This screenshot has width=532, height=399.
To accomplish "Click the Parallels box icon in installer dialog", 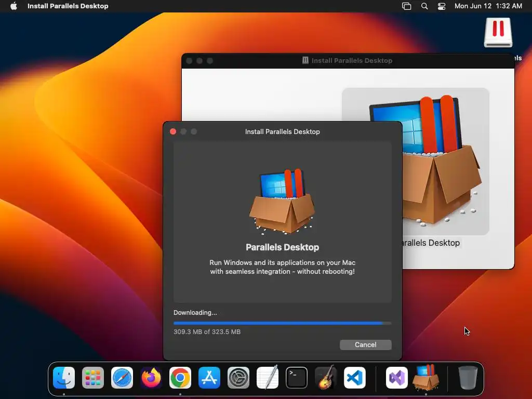I will tap(282, 202).
